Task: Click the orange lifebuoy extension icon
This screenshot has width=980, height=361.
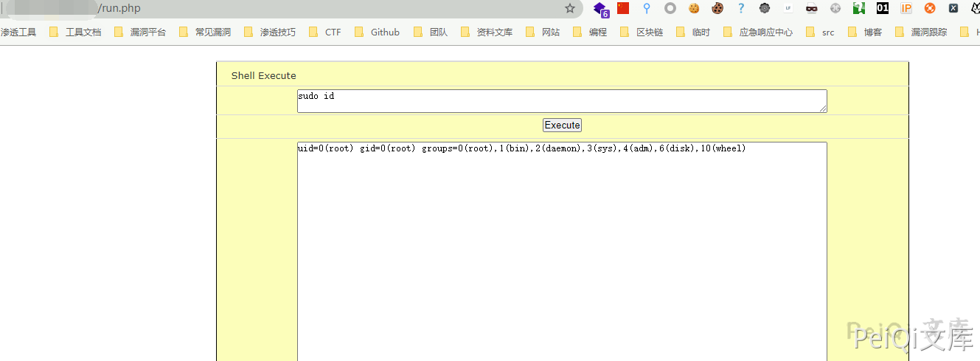Action: 930,8
